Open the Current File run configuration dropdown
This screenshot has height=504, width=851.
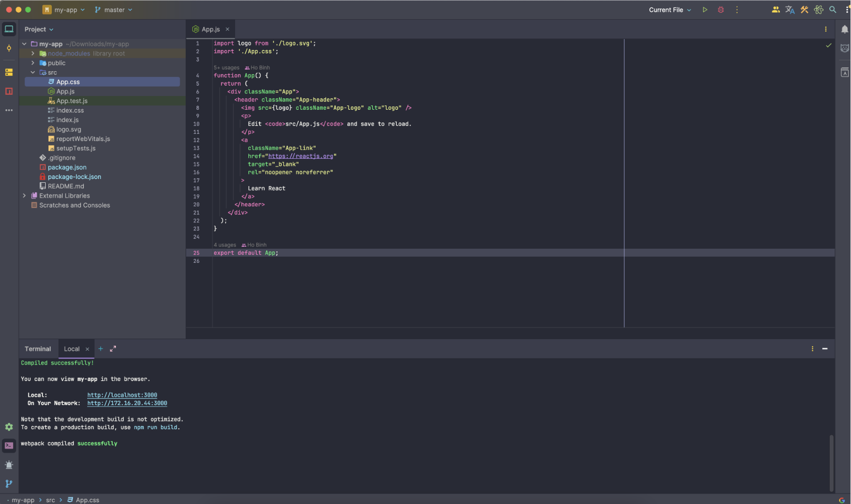670,10
